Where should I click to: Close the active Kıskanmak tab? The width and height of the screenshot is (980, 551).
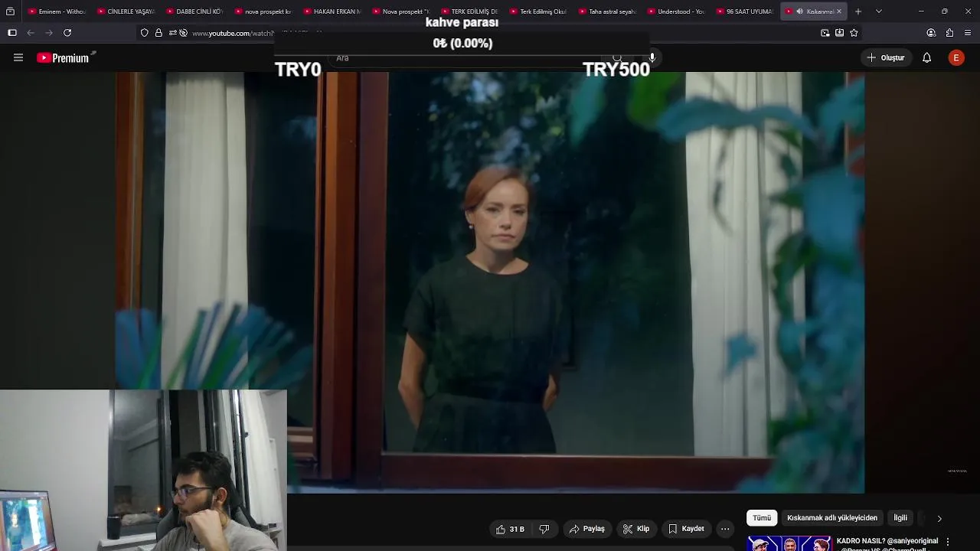pyautogui.click(x=839, y=11)
